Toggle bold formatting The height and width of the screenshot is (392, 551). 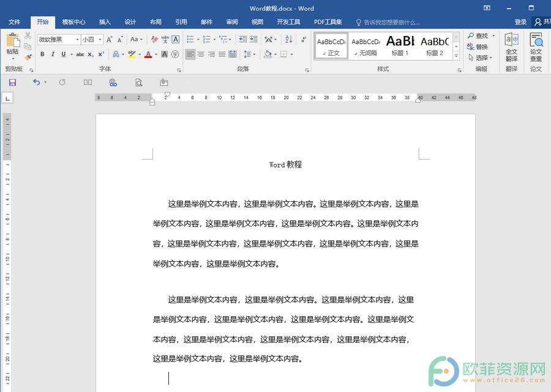coord(42,54)
